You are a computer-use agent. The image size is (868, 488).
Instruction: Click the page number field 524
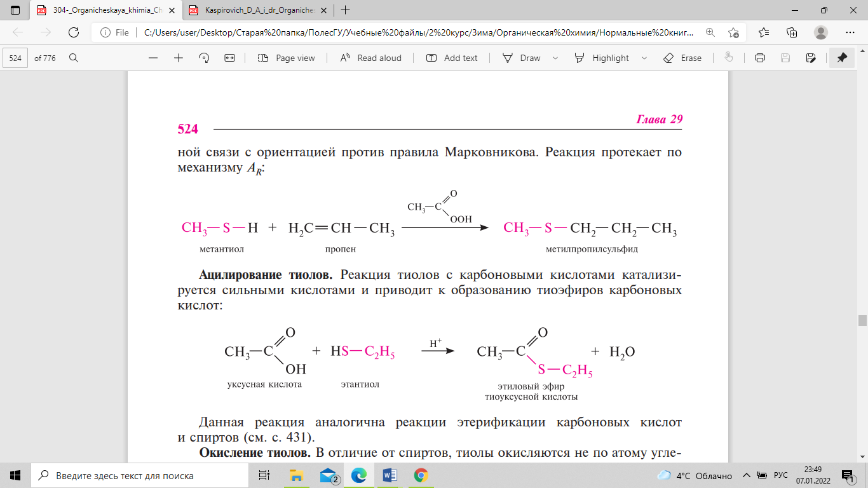16,58
